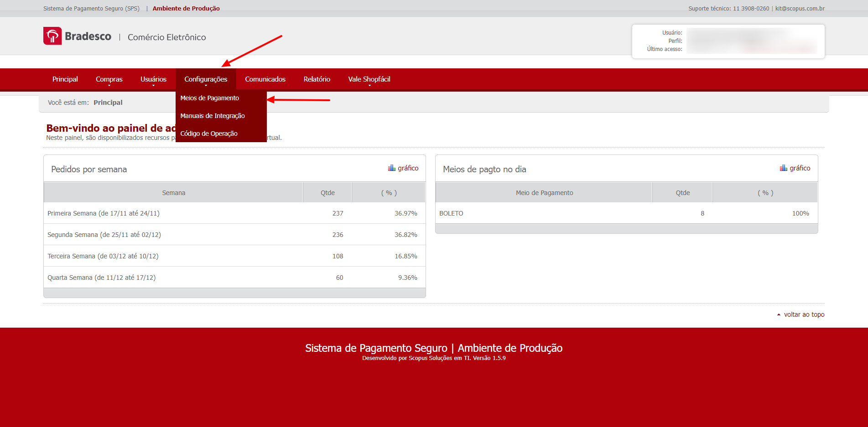Click gráfico link in Pedidos por semana

[x=408, y=168]
